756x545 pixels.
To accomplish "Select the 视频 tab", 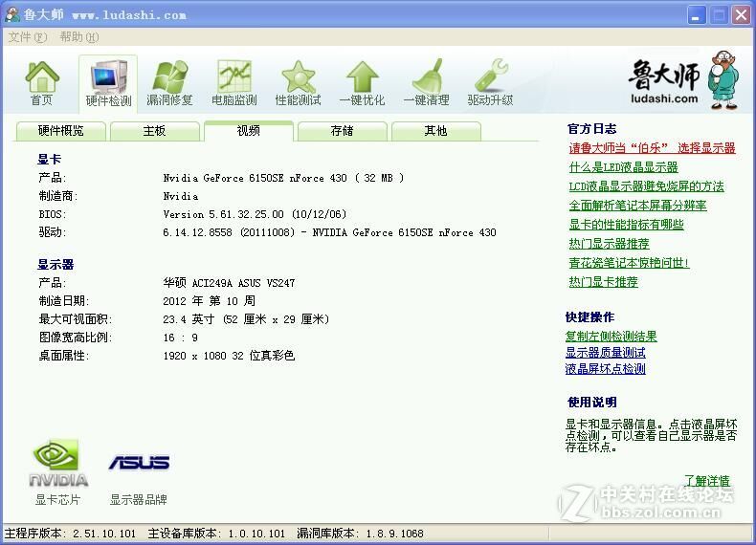I will (x=249, y=131).
